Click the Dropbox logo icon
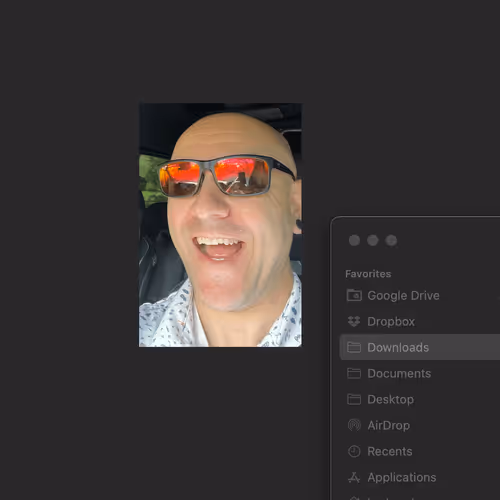This screenshot has width=500, height=500. 354,321
